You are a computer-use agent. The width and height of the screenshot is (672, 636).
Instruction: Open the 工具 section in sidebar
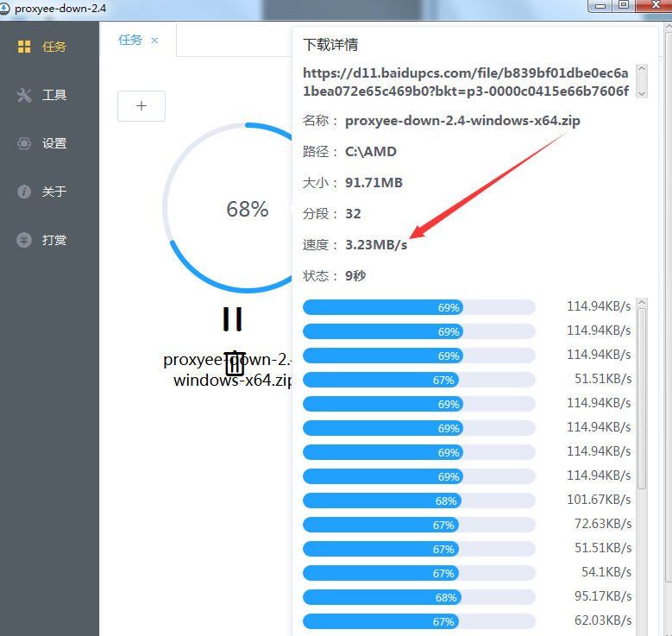(x=49, y=95)
